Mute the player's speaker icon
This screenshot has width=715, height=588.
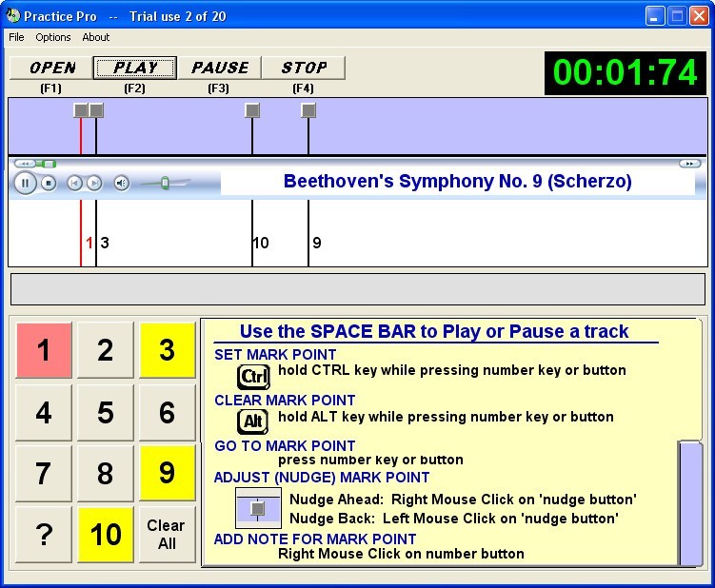121,184
